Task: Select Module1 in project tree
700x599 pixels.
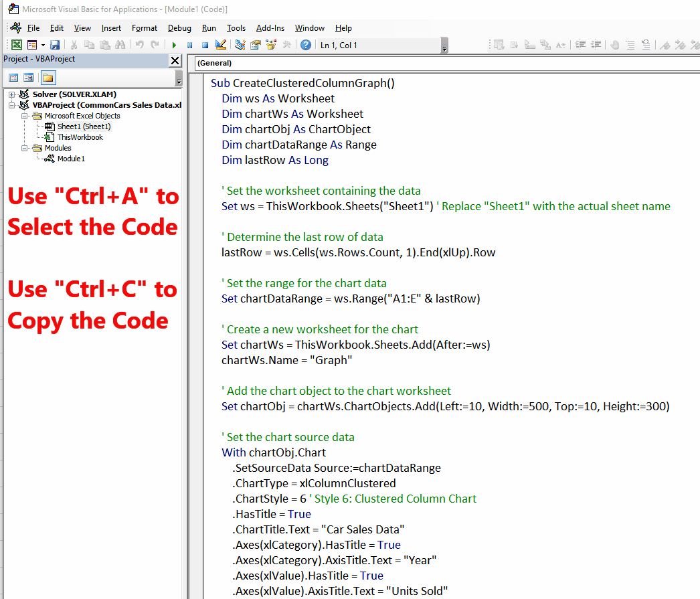Action: [x=71, y=159]
